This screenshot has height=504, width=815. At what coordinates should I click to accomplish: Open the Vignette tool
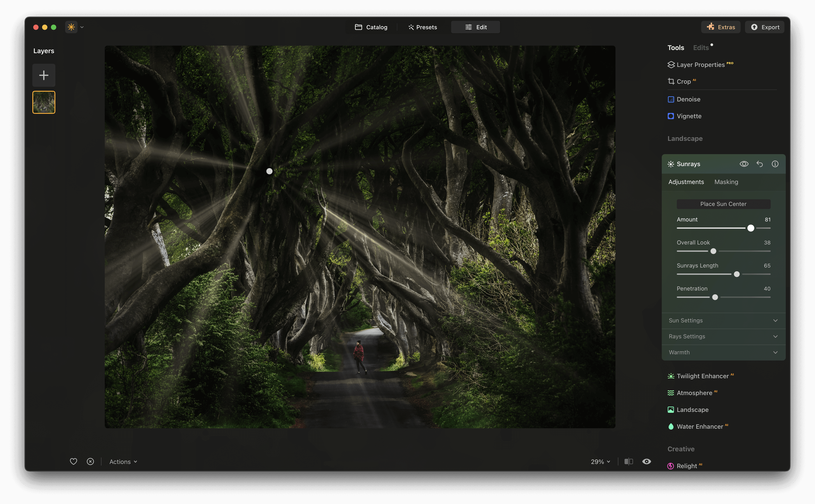coord(689,116)
